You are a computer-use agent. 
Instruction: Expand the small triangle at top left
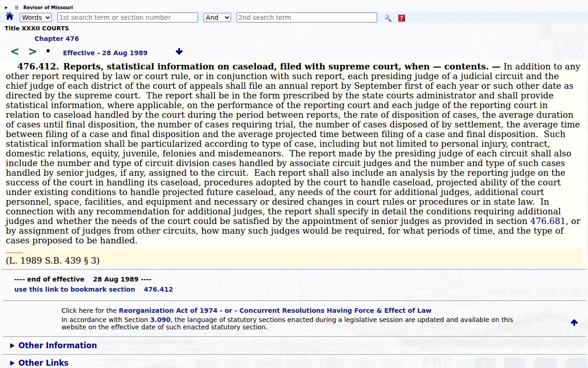6,7
